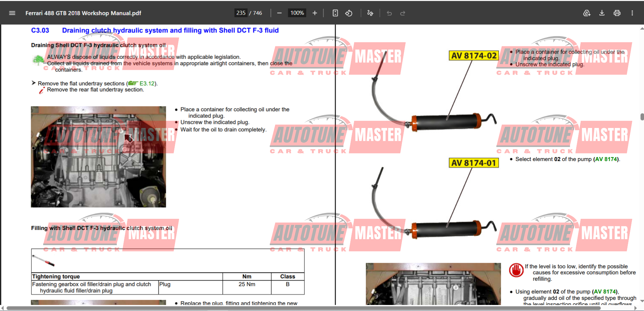Click the 746 total pages text
644x311 pixels.
pos(258,13)
